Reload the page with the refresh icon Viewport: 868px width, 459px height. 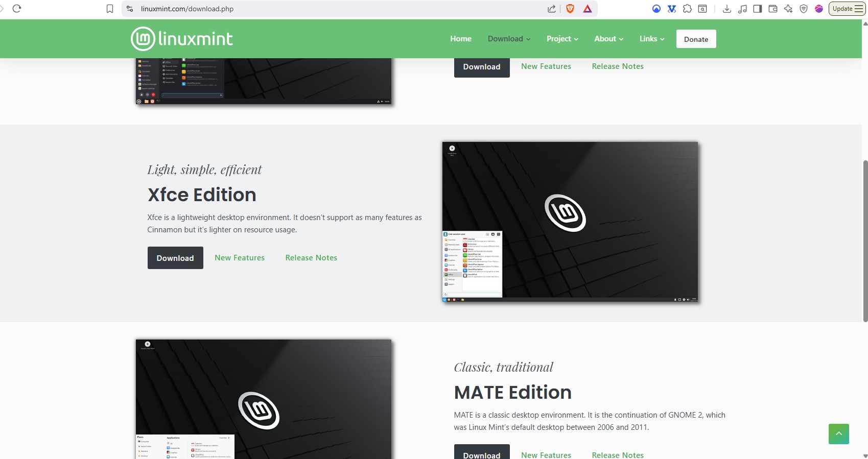click(16, 9)
